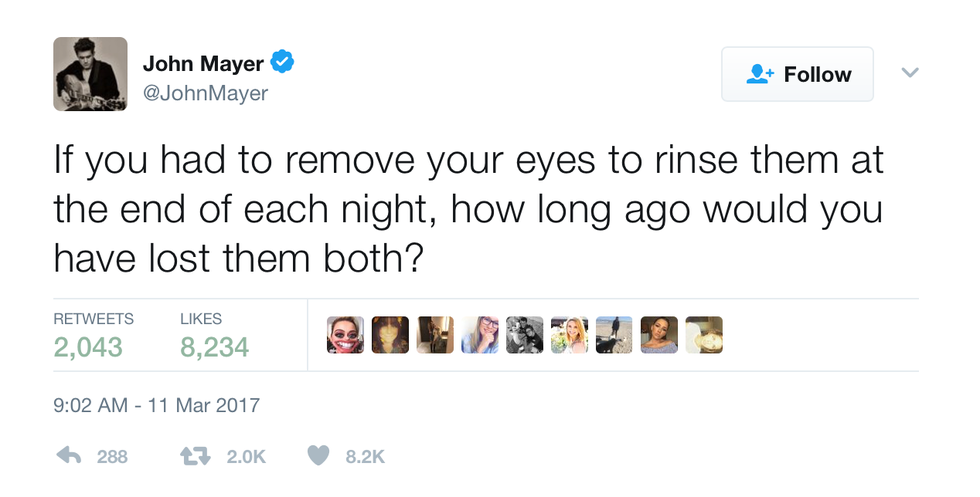The image size is (980, 497).
Task: Select the blonde woman with flowers avatar
Action: [569, 335]
